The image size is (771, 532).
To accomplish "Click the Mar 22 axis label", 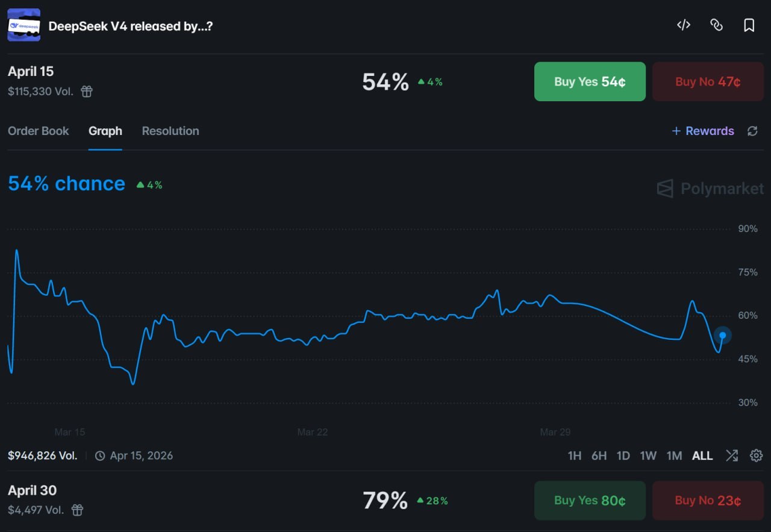I will 313,432.
